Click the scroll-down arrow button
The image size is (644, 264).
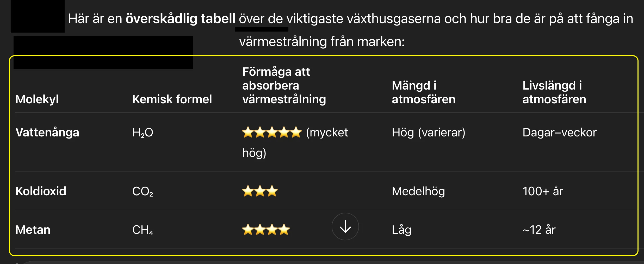(x=345, y=227)
